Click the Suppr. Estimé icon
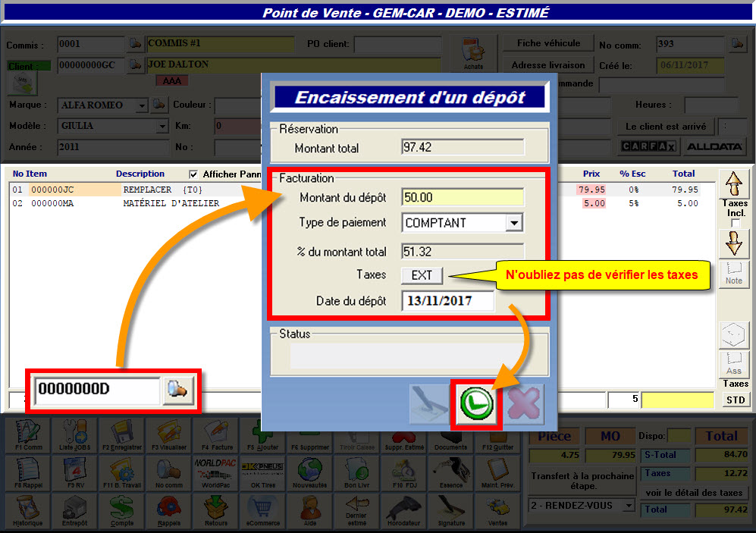This screenshot has width=756, height=533. point(404,434)
